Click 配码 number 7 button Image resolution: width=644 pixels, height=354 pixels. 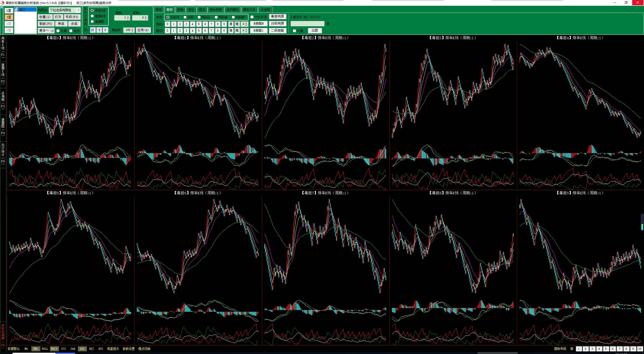click(x=211, y=30)
